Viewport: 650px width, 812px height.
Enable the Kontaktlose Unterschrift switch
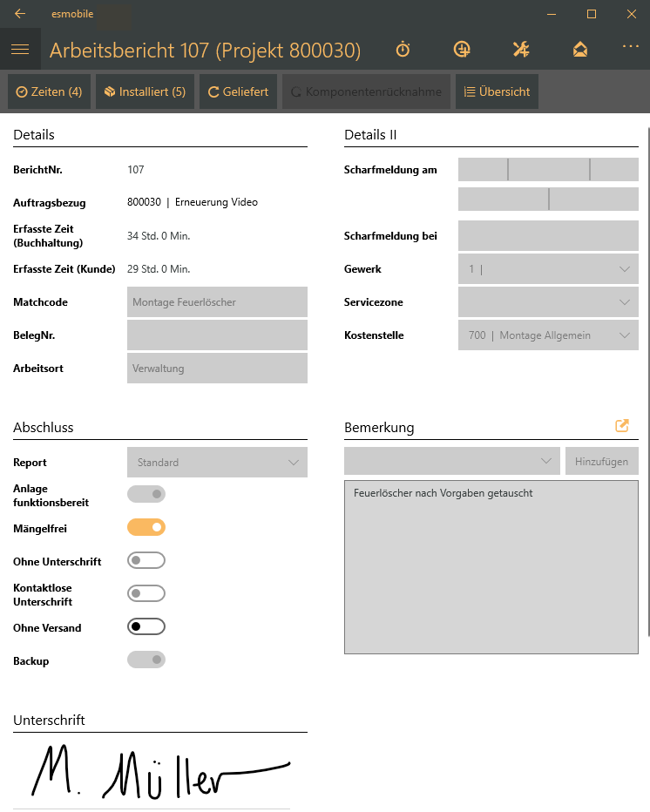pyautogui.click(x=146, y=593)
